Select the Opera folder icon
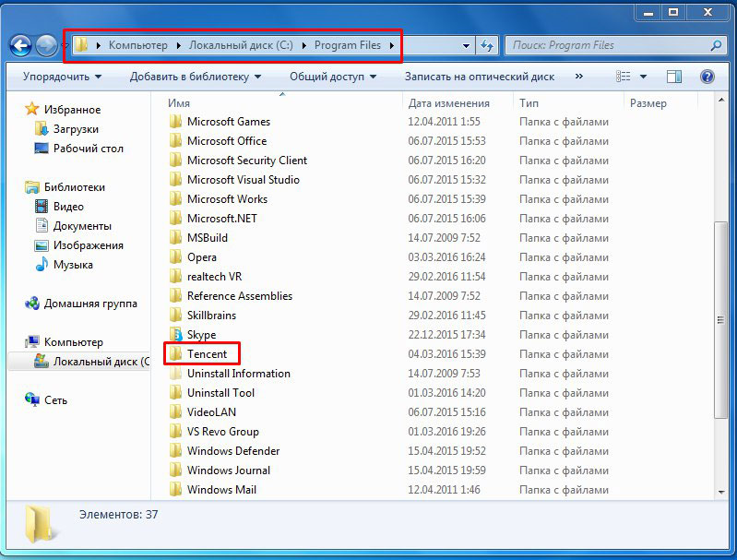The height and width of the screenshot is (560, 737). pos(176,257)
